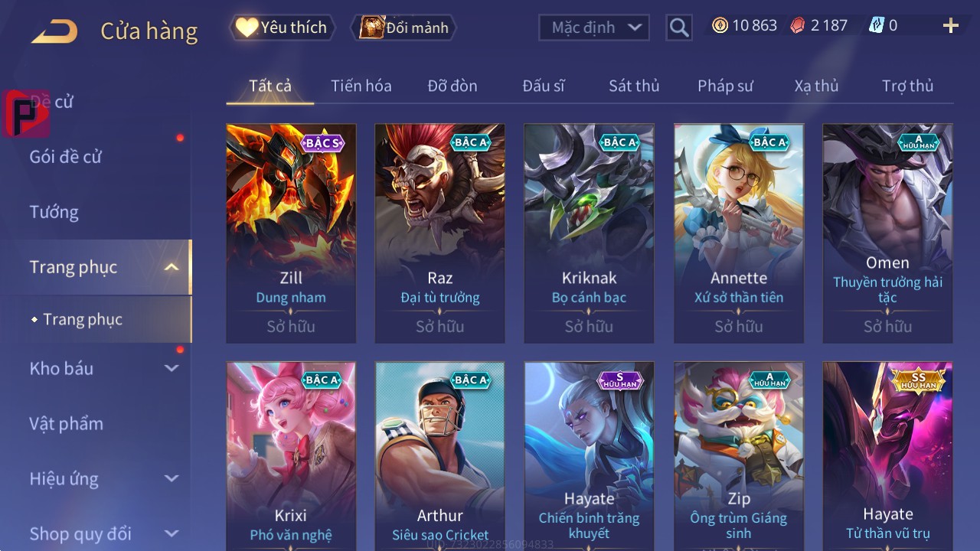Select the Zill Dung nham skin card

pyautogui.click(x=291, y=233)
